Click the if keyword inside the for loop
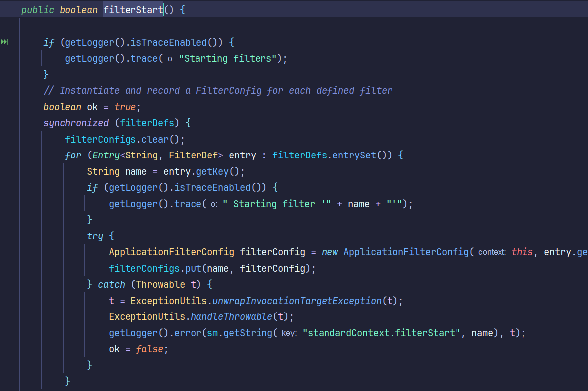The width and height of the screenshot is (588, 391). pos(92,187)
